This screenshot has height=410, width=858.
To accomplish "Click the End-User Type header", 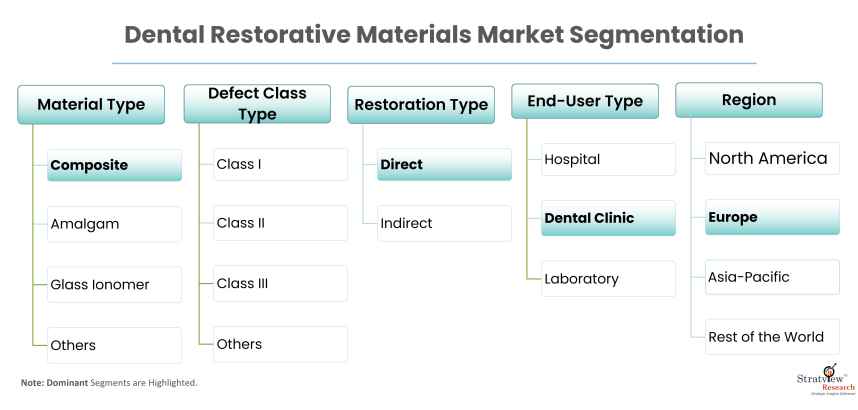I will (x=585, y=100).
